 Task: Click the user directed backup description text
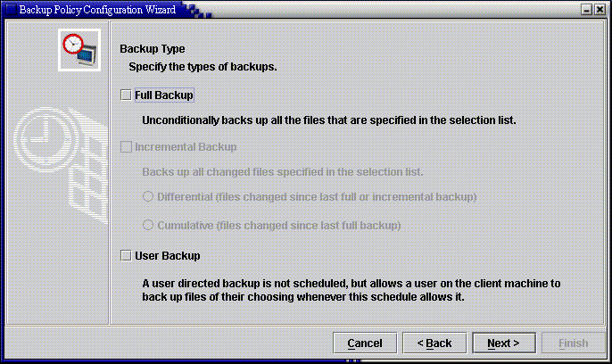351,290
